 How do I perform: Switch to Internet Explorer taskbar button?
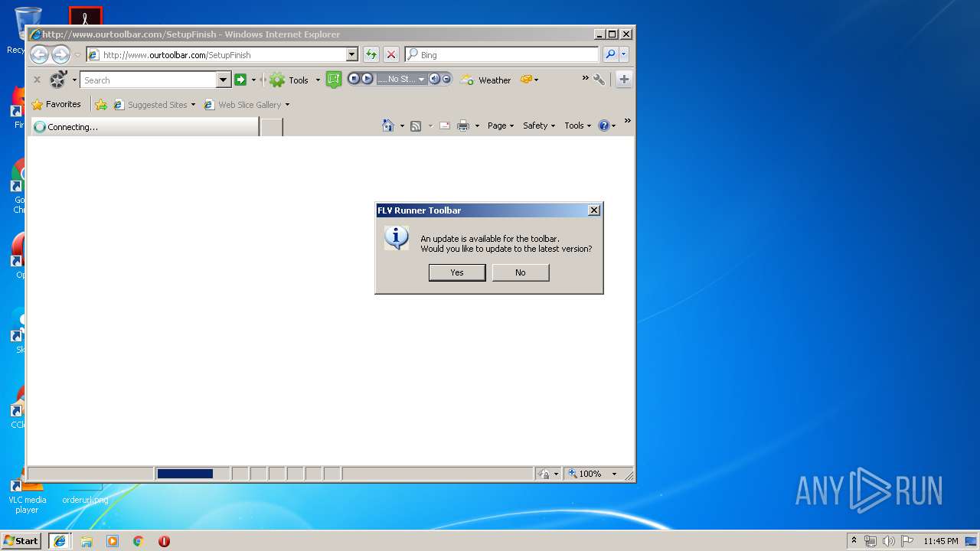[x=60, y=541]
